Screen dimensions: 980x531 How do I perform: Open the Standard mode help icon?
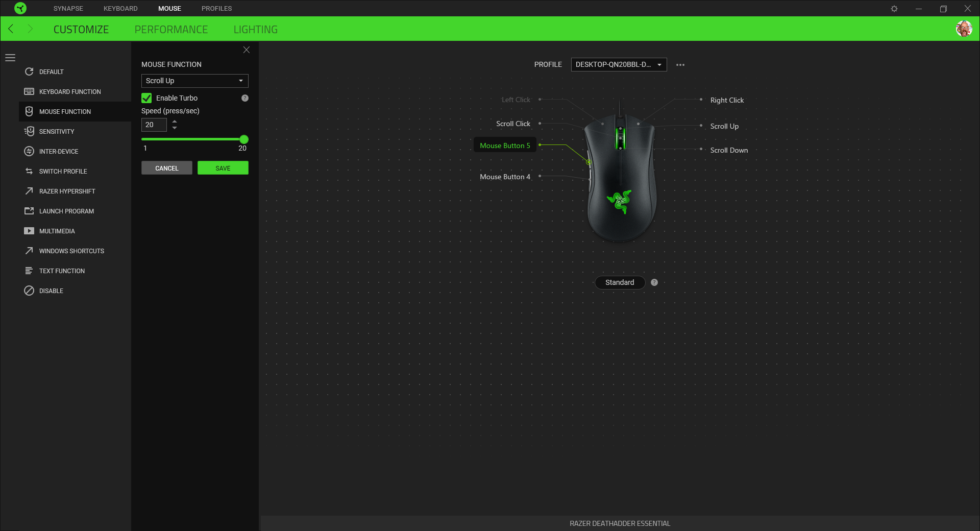point(654,282)
